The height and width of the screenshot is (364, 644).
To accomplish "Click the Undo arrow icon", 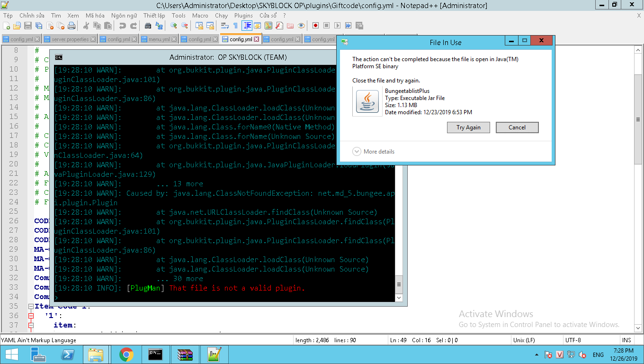I will [123, 26].
